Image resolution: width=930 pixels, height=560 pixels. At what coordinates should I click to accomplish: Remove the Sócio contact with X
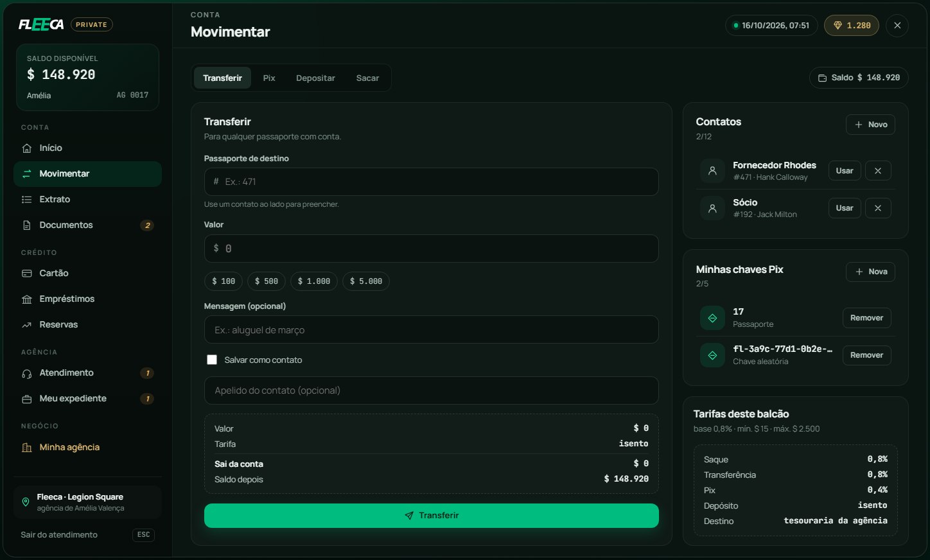(878, 207)
